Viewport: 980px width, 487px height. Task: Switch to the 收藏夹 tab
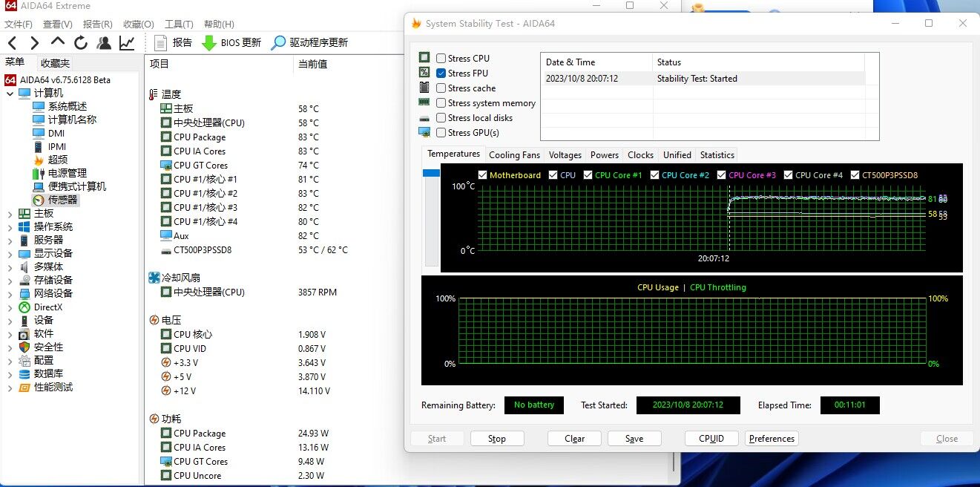55,63
